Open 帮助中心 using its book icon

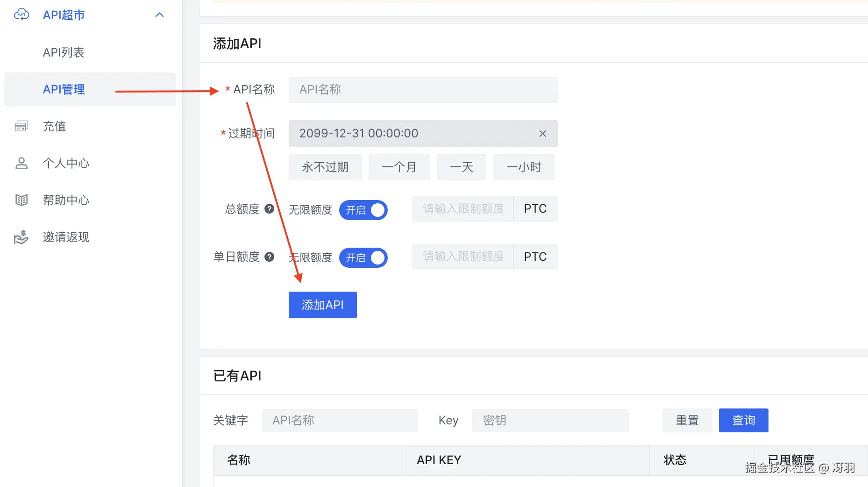(x=21, y=200)
